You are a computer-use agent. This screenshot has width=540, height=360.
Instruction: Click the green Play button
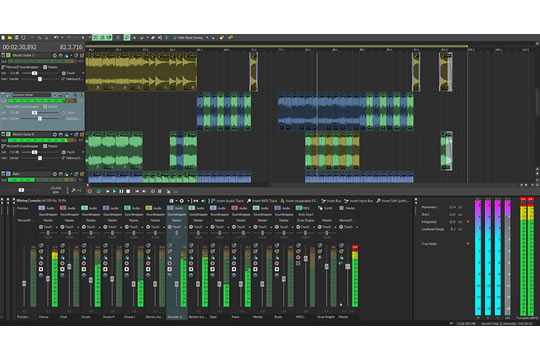click(x=114, y=191)
